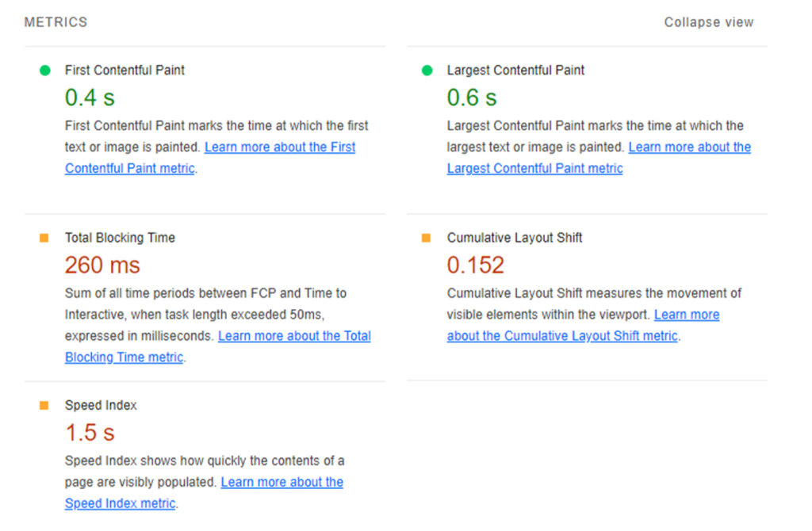Click the orange square icon beside Cumulative Layout Shift
The width and height of the screenshot is (812, 531).
pyautogui.click(x=426, y=237)
